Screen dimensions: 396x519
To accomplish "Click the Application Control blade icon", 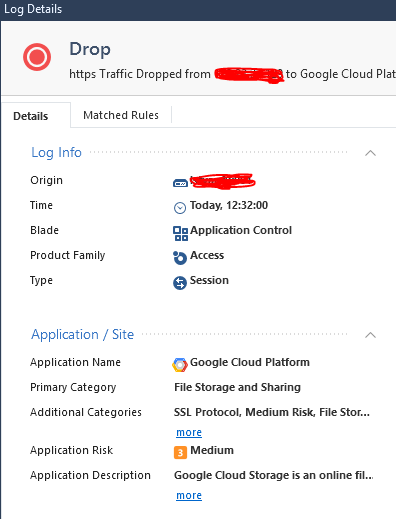I will pyautogui.click(x=180, y=233).
